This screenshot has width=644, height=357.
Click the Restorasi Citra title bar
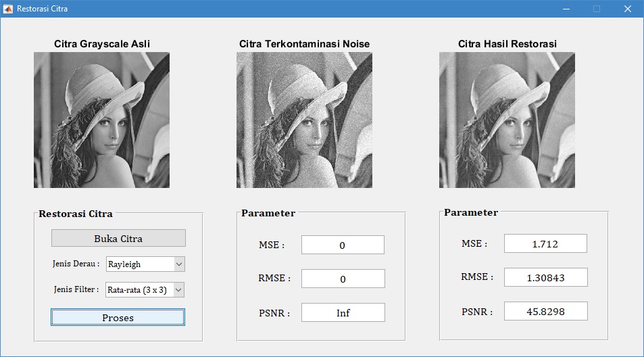pos(270,9)
